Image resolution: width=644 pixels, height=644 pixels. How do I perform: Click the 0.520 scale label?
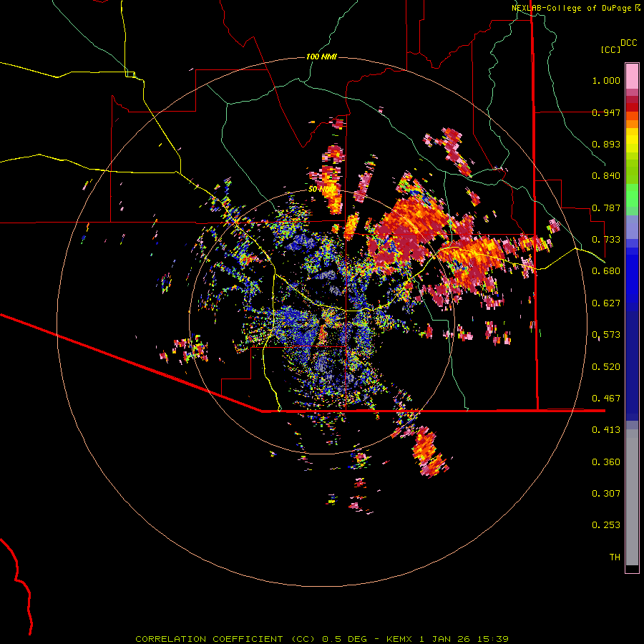(606, 367)
